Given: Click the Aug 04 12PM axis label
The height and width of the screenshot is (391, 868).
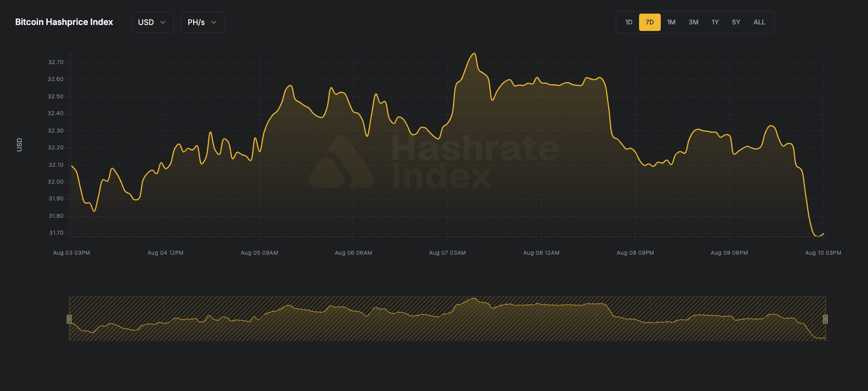Looking at the screenshot, I should tap(165, 253).
